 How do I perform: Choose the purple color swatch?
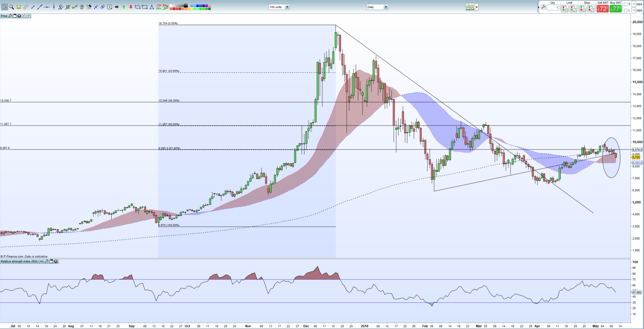(206, 6)
